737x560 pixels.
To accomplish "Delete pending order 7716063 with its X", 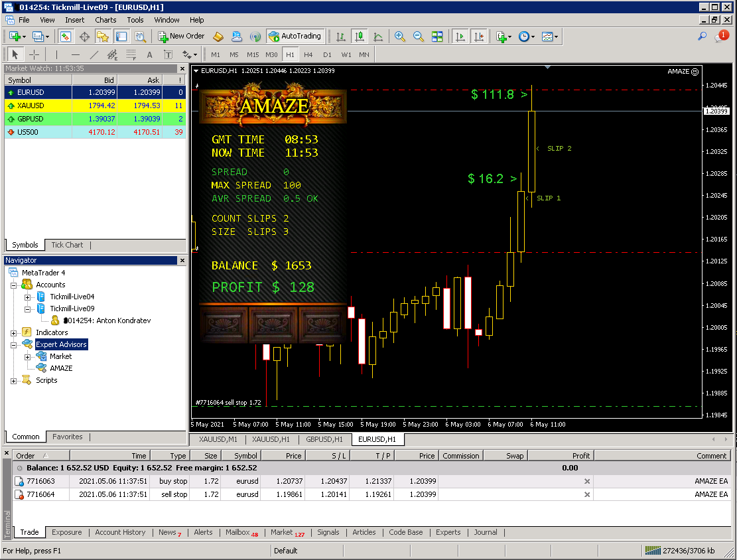I will (587, 482).
